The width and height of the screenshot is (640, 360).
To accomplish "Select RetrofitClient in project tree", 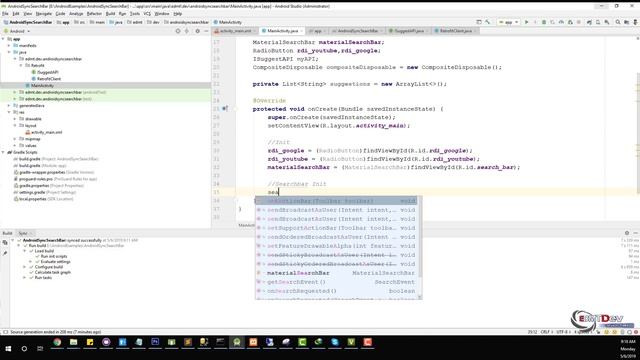I will [x=49, y=79].
